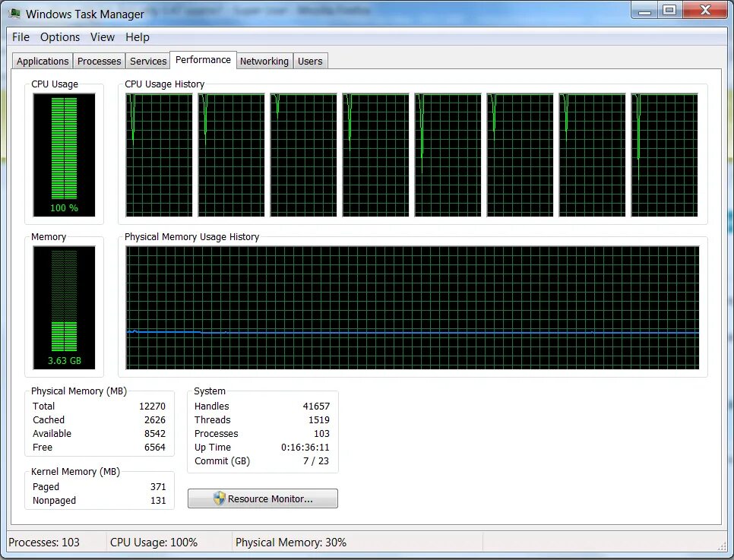Switch to the Processes tab

(x=100, y=61)
